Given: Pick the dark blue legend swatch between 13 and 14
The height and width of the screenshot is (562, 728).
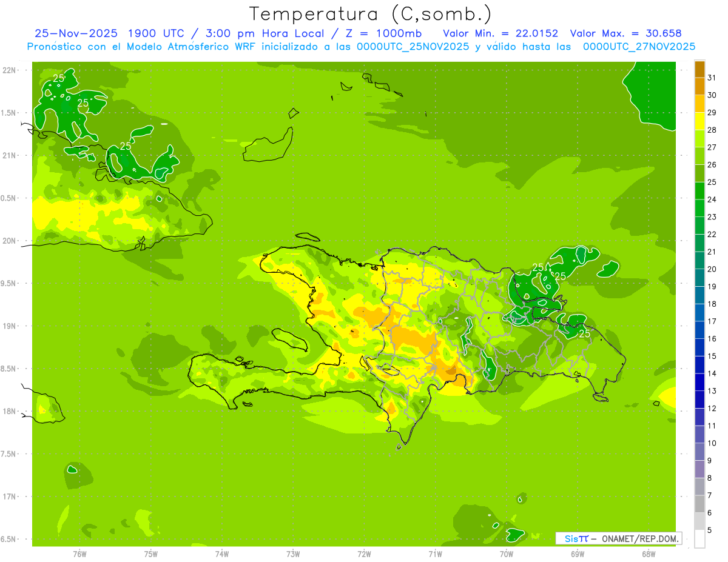Looking at the screenshot, I should point(699,383).
